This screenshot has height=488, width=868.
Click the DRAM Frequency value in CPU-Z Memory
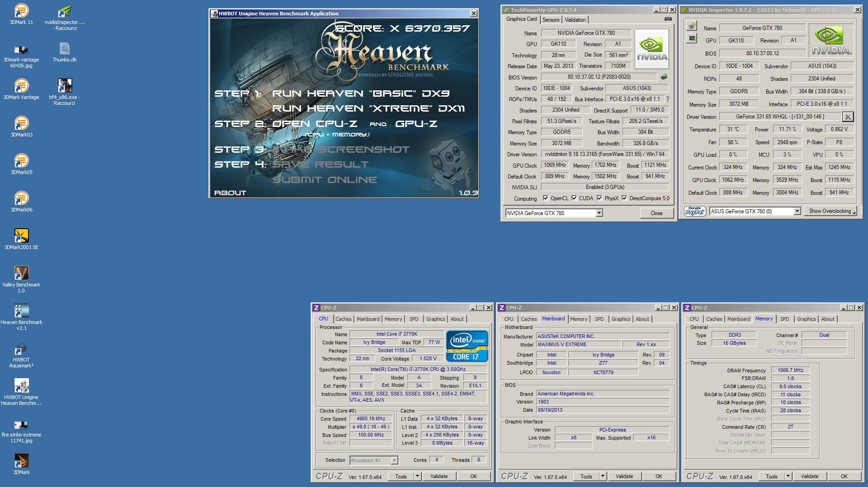790,370
